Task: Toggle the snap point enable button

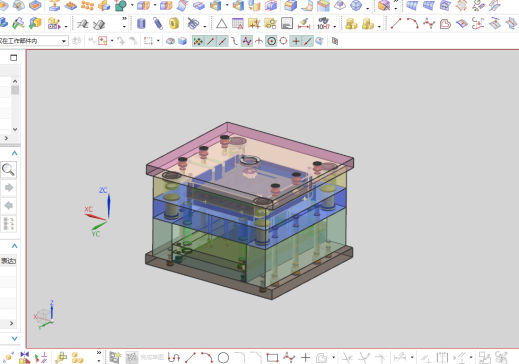Action: (198, 41)
